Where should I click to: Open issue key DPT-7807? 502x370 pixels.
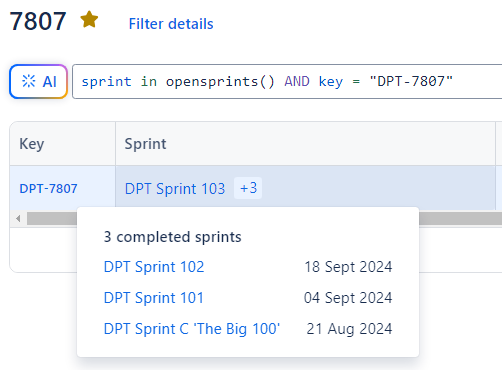click(x=48, y=189)
